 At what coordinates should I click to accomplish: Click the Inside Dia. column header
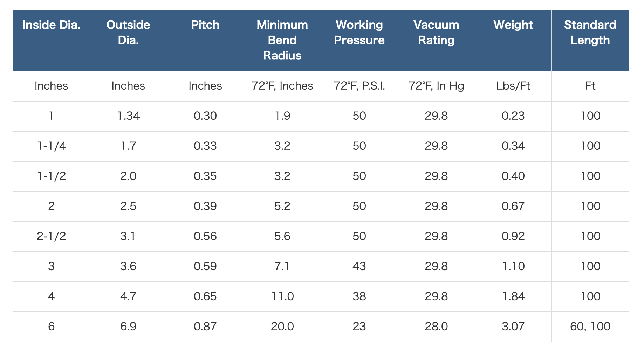pos(51,25)
